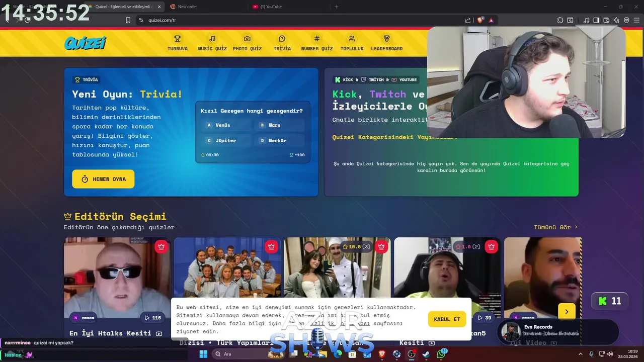Click the crown badge on the school class card
644x362 pixels.
pyautogui.click(x=271, y=246)
